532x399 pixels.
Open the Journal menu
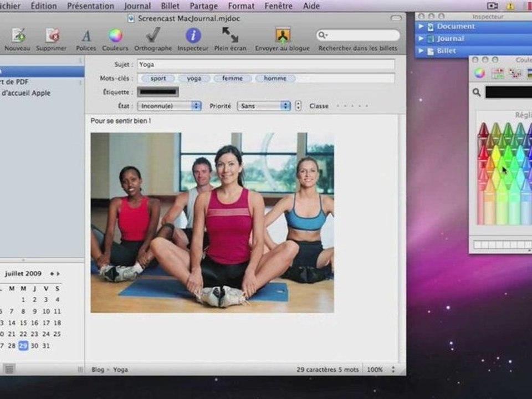[137, 6]
